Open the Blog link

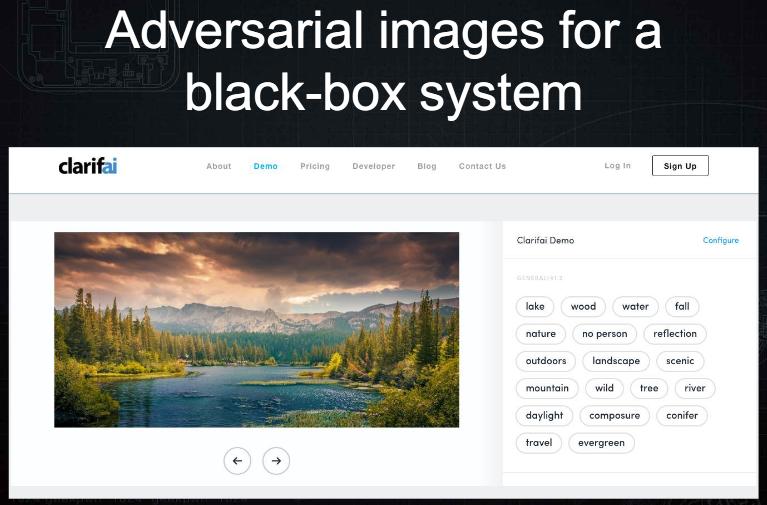coord(427,166)
